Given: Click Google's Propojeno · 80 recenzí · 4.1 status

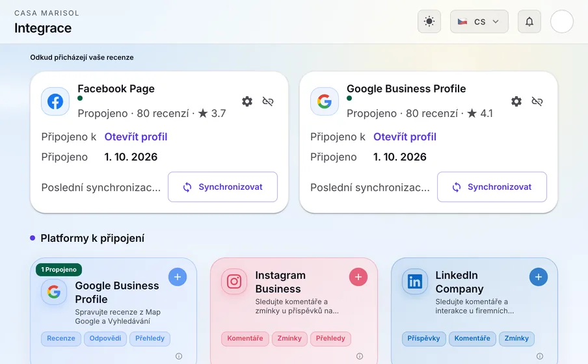Looking at the screenshot, I should [x=420, y=113].
